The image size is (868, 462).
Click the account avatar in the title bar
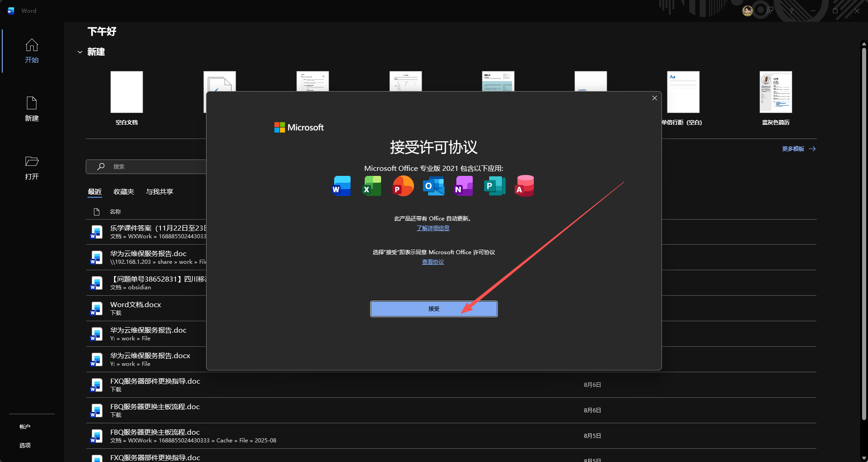click(747, 10)
